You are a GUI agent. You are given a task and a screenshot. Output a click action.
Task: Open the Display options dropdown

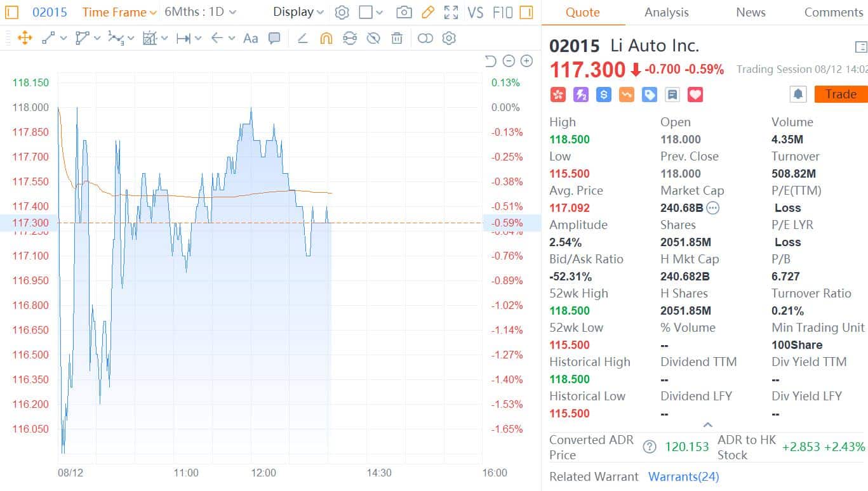(293, 12)
